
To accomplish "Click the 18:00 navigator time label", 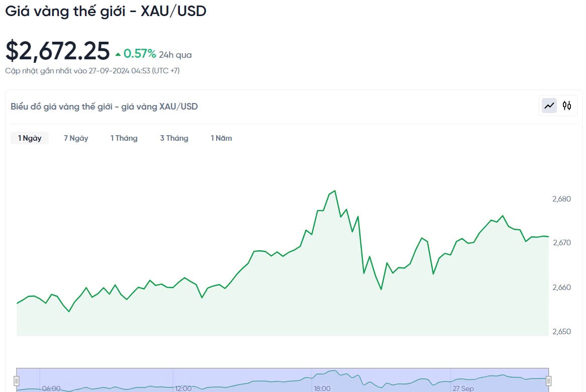I will (x=322, y=388).
